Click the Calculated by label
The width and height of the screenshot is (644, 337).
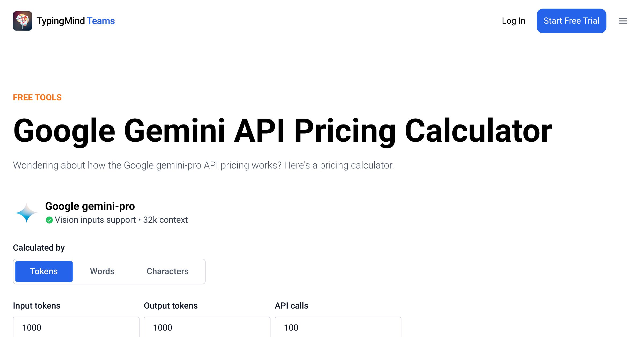click(39, 248)
